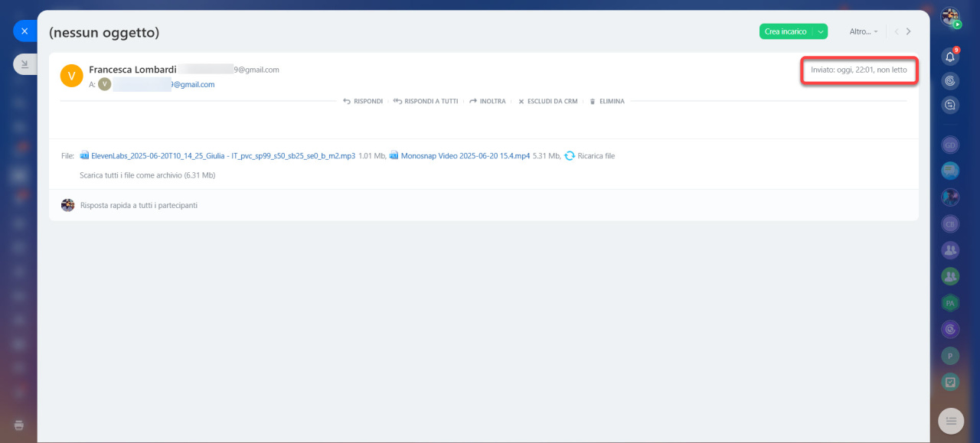Click the Crea incarico button
The width and height of the screenshot is (980, 443).
coord(786,31)
